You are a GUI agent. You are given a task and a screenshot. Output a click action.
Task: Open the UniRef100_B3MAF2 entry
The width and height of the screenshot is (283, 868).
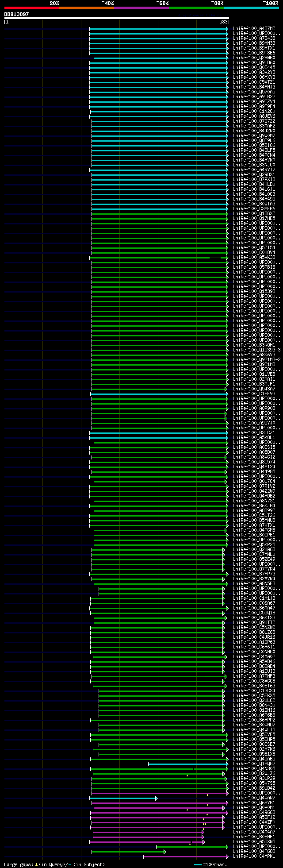pyautogui.click(x=254, y=126)
